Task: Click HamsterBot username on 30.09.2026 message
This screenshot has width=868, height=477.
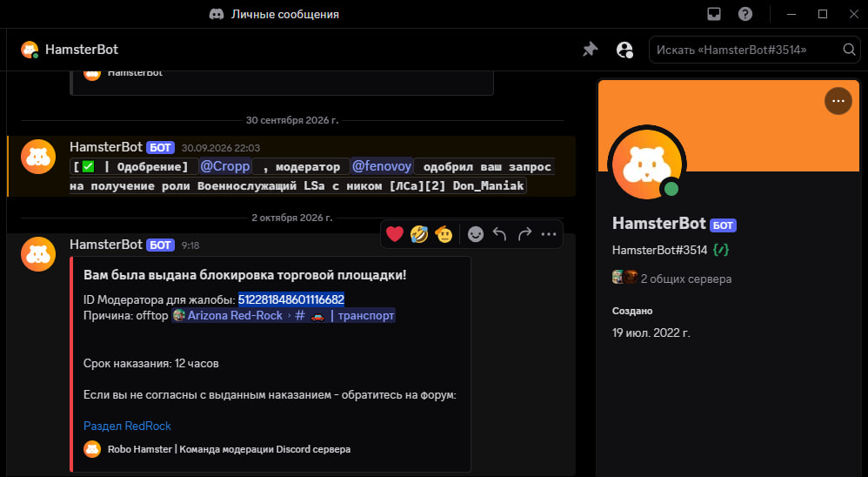Action: pyautogui.click(x=106, y=147)
